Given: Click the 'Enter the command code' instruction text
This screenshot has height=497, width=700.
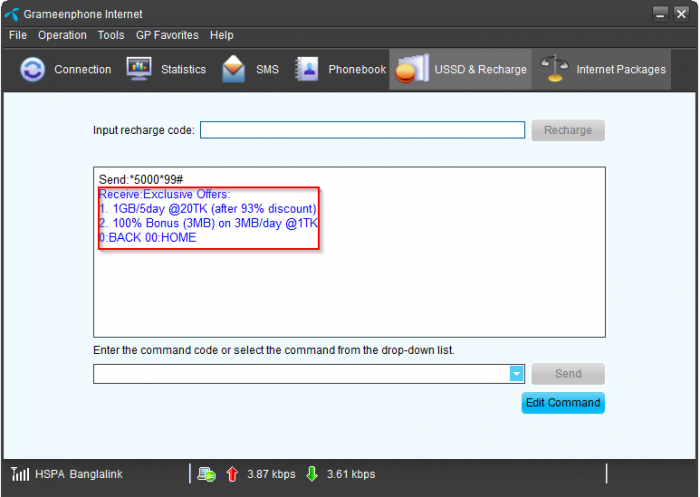Looking at the screenshot, I should point(274,350).
